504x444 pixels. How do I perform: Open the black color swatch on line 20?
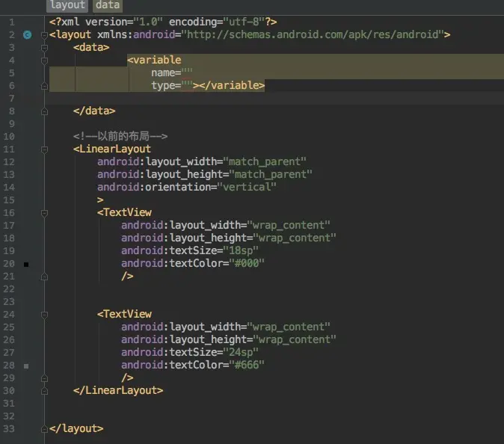tap(26, 265)
